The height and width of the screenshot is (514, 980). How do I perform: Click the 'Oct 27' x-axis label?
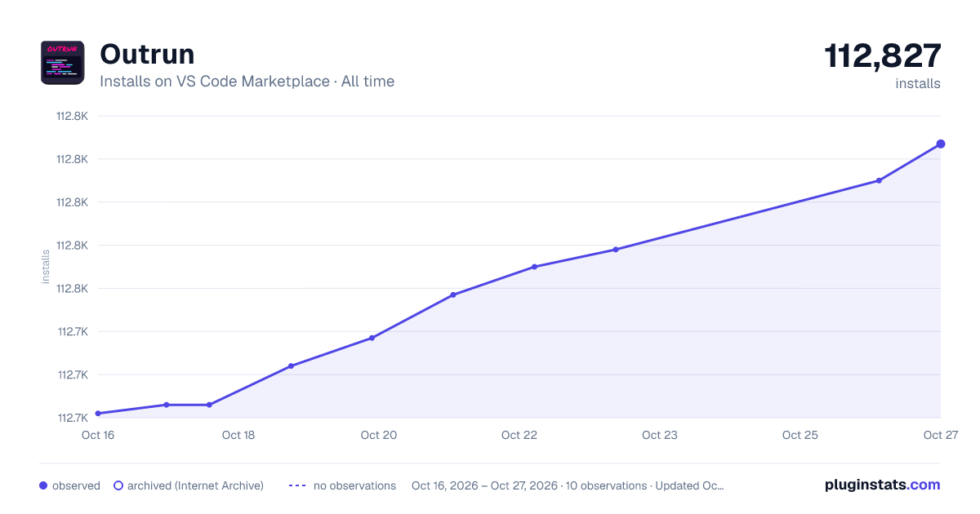940,435
